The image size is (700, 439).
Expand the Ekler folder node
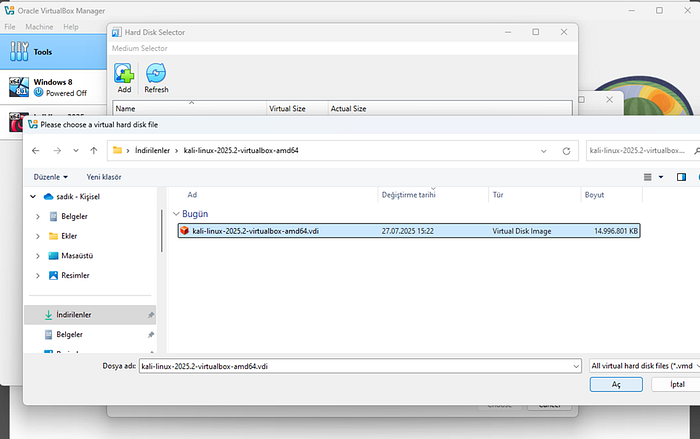point(38,236)
